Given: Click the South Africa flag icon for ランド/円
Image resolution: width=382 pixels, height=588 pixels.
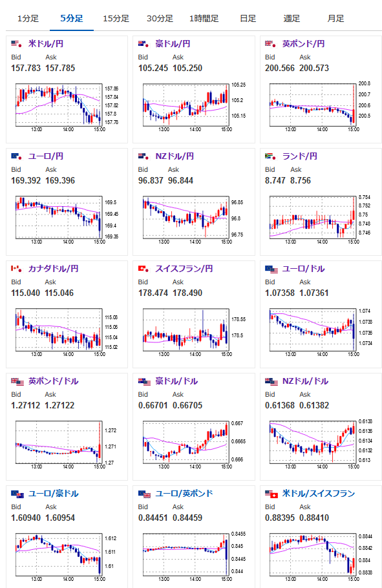Looking at the screenshot, I should (271, 156).
